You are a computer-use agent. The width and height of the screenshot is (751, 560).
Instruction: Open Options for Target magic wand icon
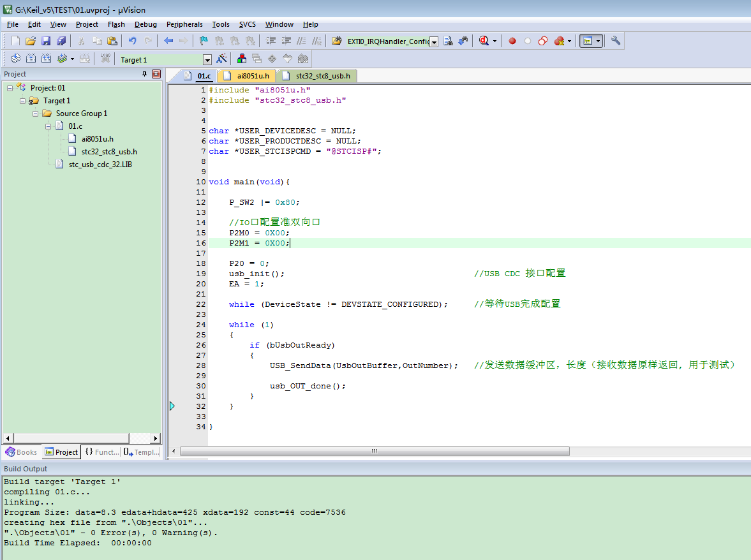(221, 59)
